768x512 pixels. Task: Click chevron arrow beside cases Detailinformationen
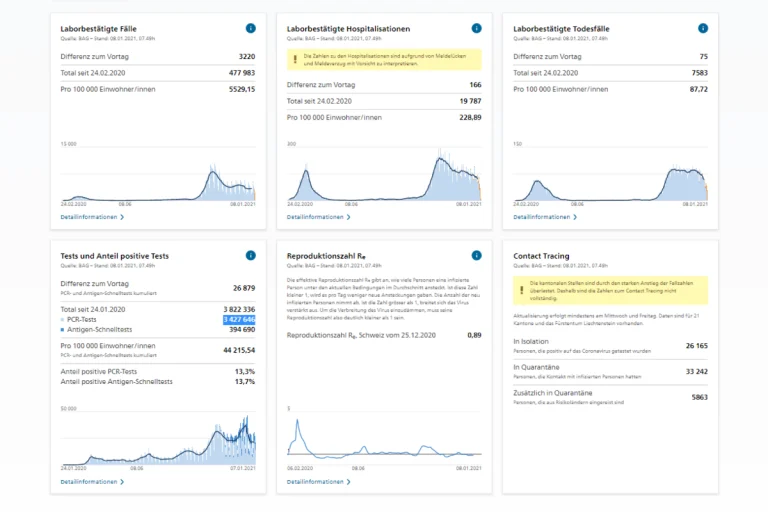pos(122,217)
